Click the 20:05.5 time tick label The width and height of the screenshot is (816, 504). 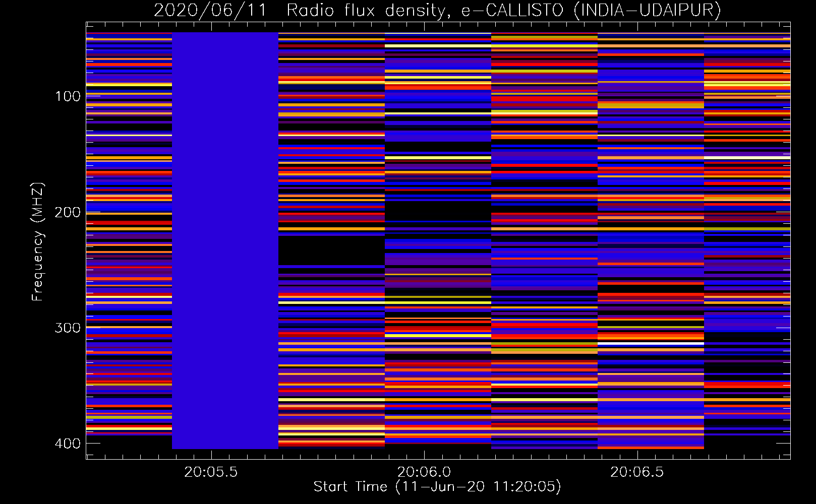coord(211,472)
